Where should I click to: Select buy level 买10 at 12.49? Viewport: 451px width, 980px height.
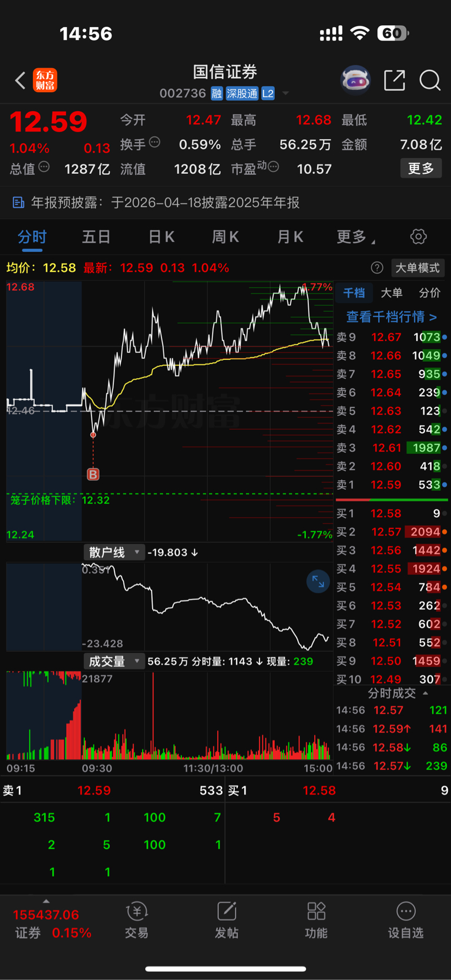coord(391,679)
